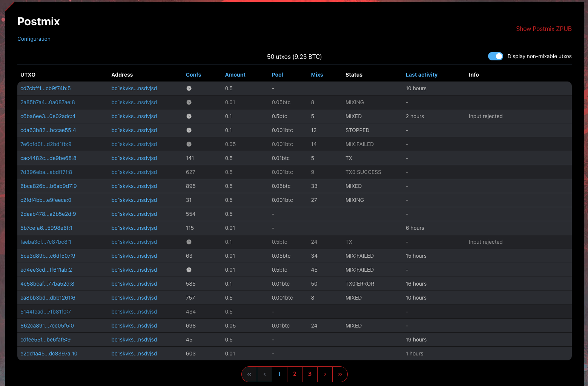Click 0.05btc pool in 5ce3d89b row

click(x=281, y=256)
